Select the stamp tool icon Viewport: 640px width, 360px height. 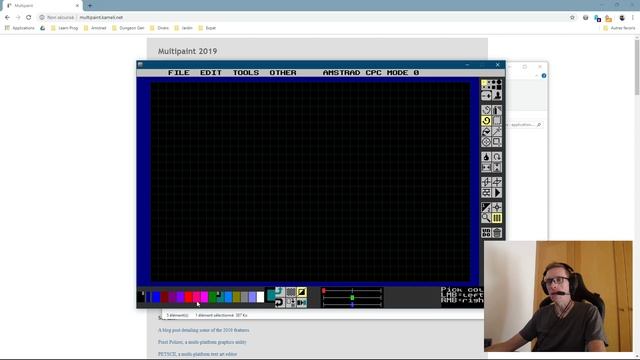[x=497, y=96]
